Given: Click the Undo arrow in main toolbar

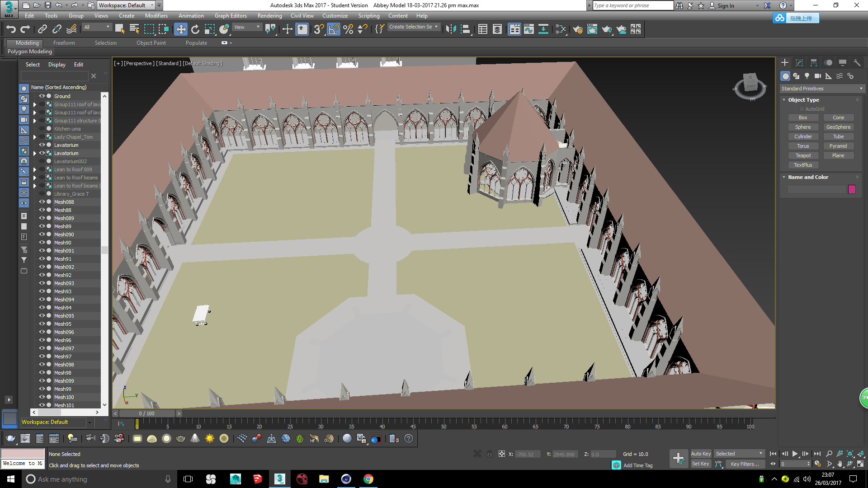Looking at the screenshot, I should pos(11,29).
